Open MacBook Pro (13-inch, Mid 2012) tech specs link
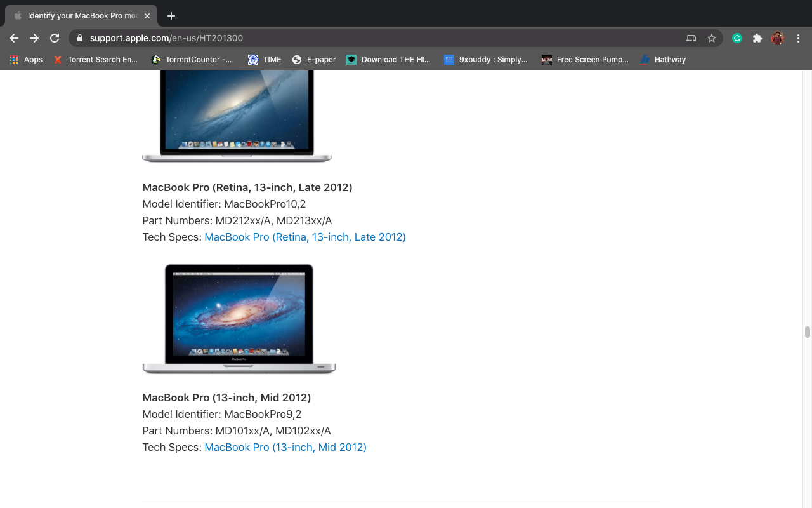 pyautogui.click(x=285, y=447)
